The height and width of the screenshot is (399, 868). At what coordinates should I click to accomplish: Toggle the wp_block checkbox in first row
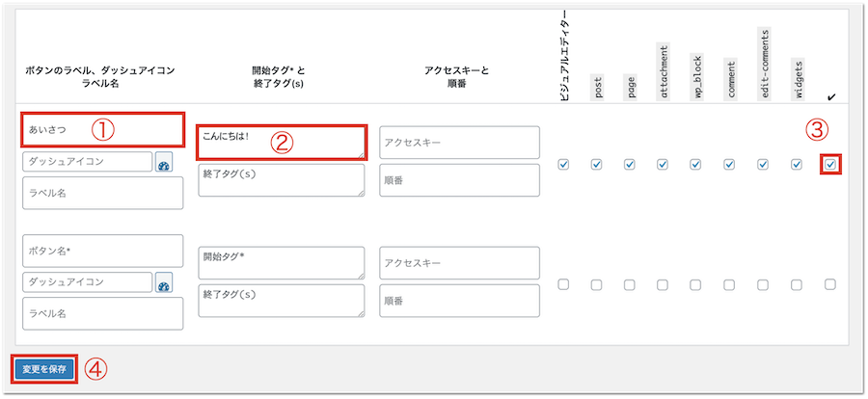(x=696, y=164)
